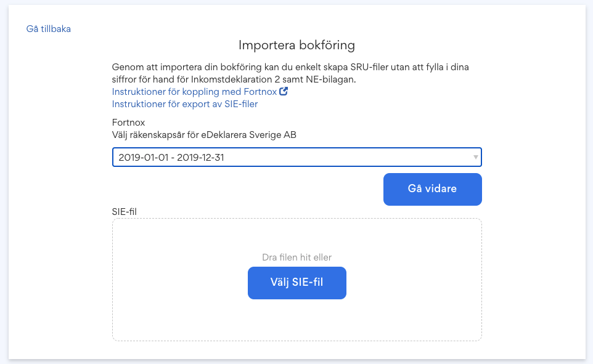Open Instruktioner för export av SIE-filer link
The height and width of the screenshot is (364, 593).
[x=185, y=104]
